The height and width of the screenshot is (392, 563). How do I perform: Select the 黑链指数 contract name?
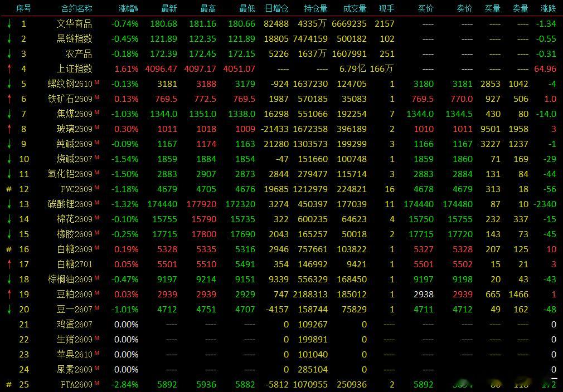tap(74, 39)
